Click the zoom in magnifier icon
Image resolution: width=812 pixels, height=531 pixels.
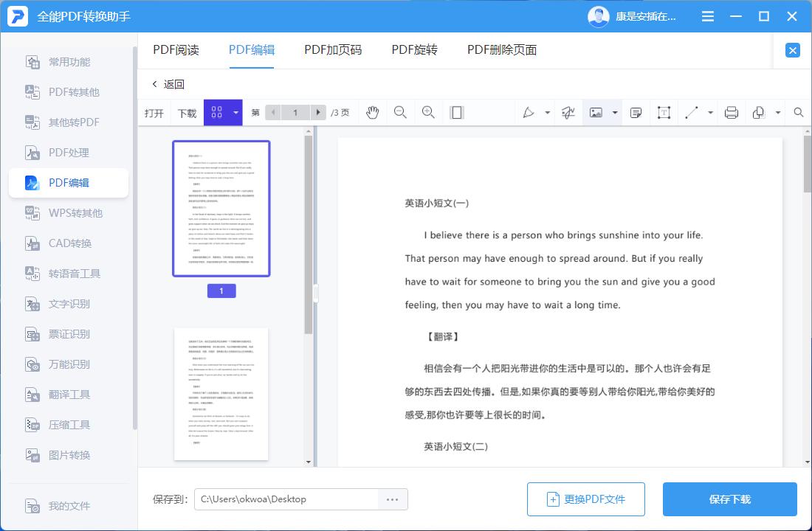428,112
